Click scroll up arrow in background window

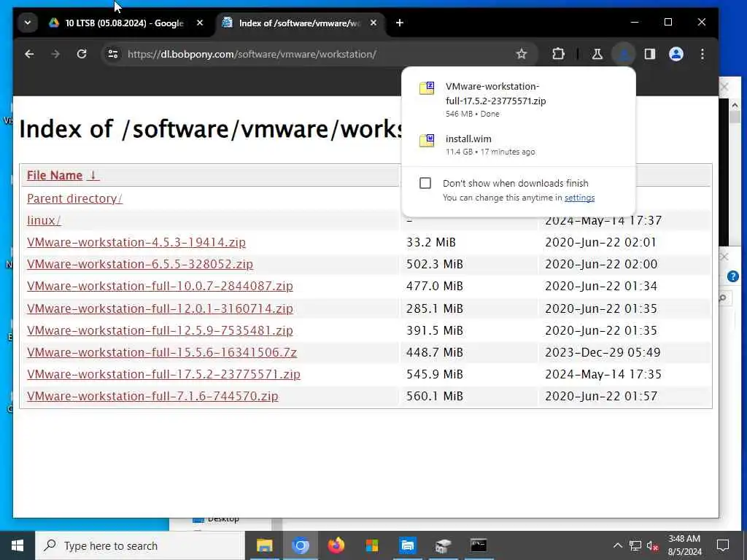pyautogui.click(x=735, y=105)
